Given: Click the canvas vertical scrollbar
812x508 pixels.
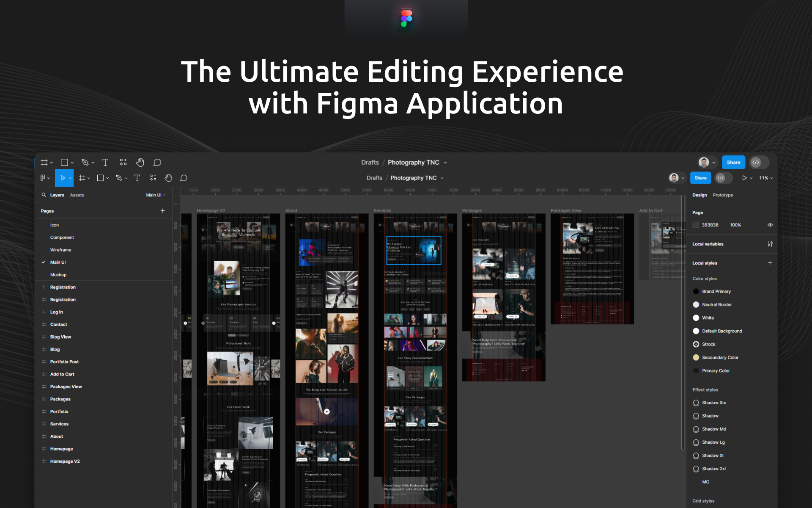Looking at the screenshot, I should pyautogui.click(x=683, y=322).
